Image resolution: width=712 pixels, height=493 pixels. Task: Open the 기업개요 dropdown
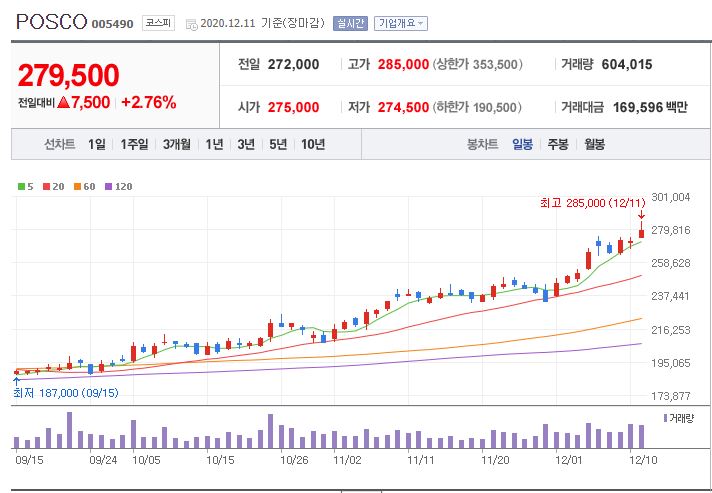tap(400, 23)
